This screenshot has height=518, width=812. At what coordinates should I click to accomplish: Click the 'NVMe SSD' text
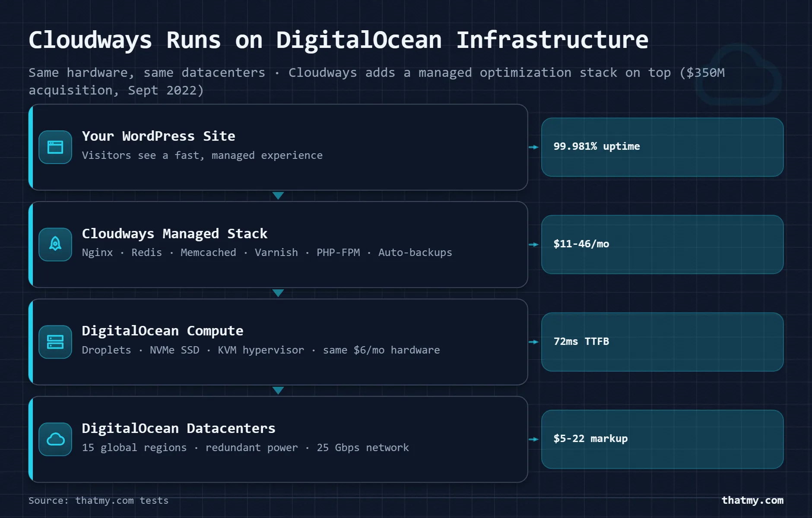174,350
